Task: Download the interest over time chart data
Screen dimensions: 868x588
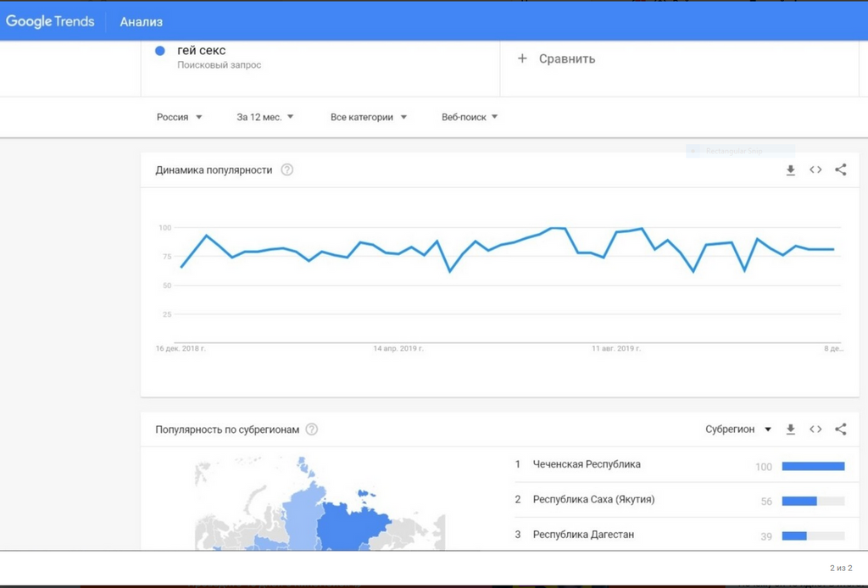Action: [x=791, y=170]
